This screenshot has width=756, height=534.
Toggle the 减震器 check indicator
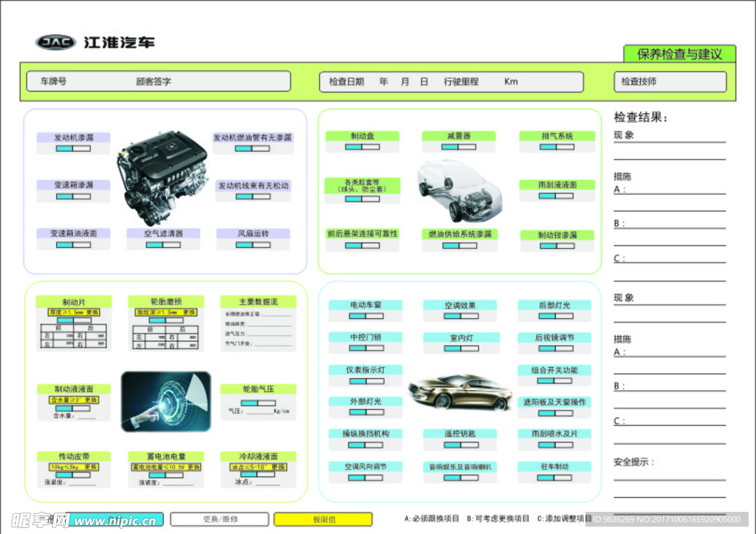(x=458, y=147)
